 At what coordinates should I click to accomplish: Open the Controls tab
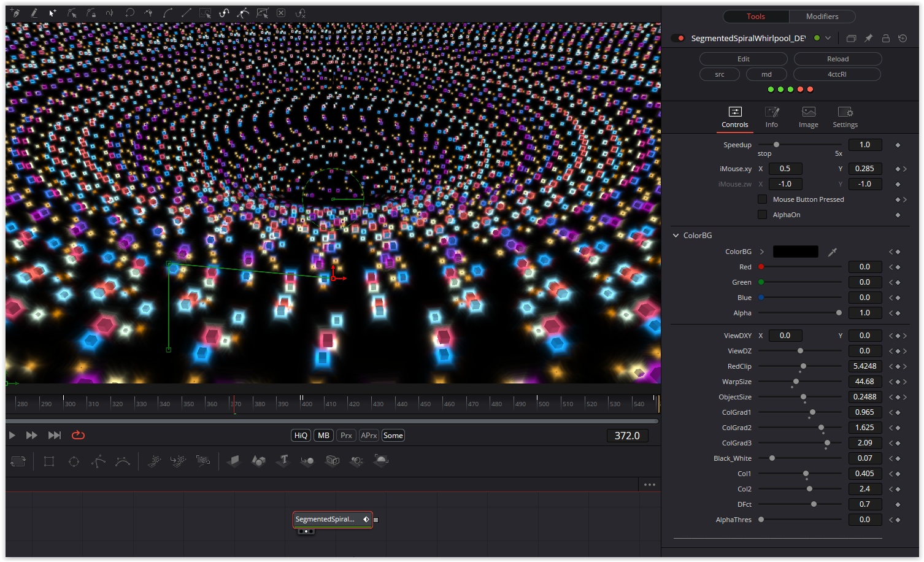click(x=735, y=117)
